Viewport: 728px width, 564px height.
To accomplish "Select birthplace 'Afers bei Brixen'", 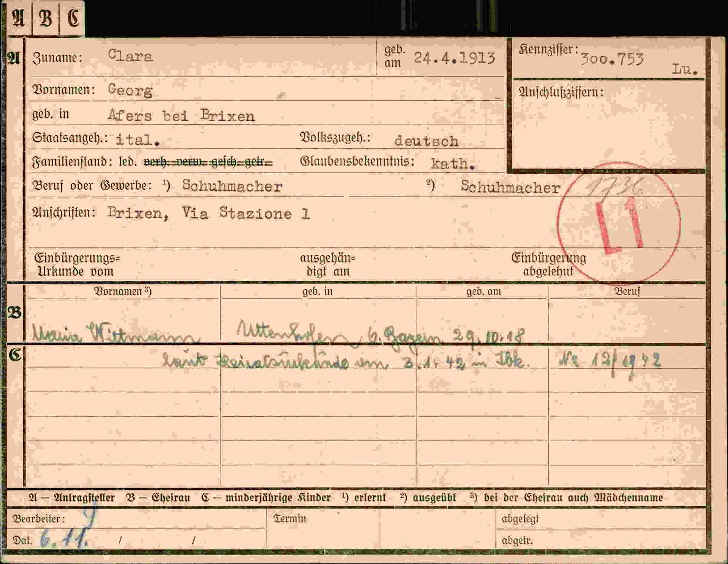I will (181, 116).
